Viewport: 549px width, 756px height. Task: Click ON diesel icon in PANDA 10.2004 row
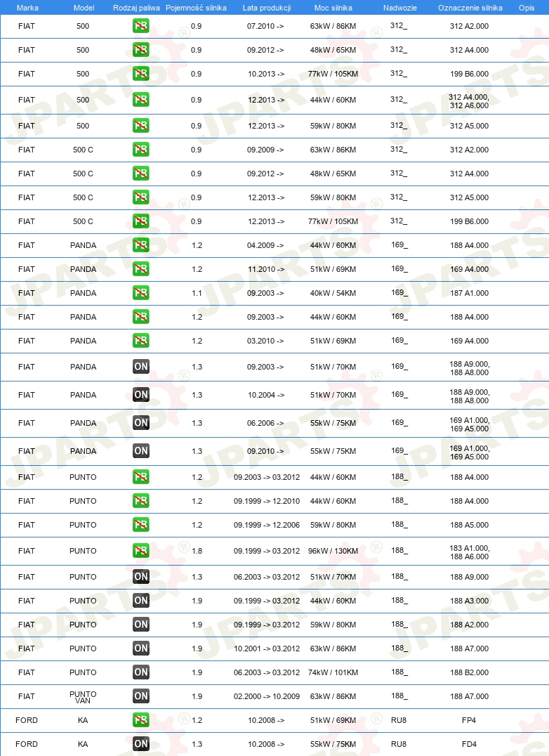(140, 394)
